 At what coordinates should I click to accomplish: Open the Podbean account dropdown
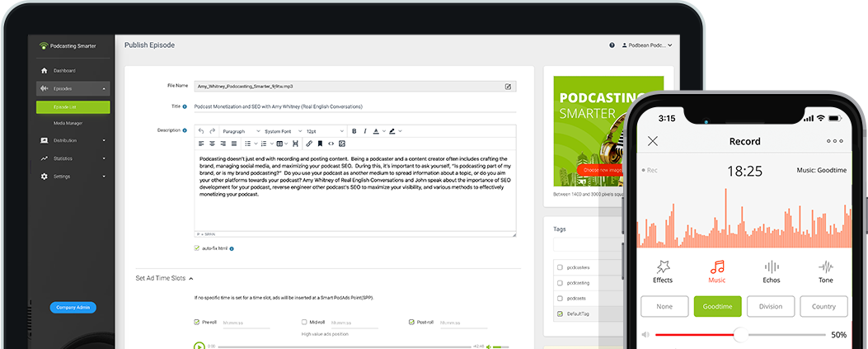click(x=648, y=45)
